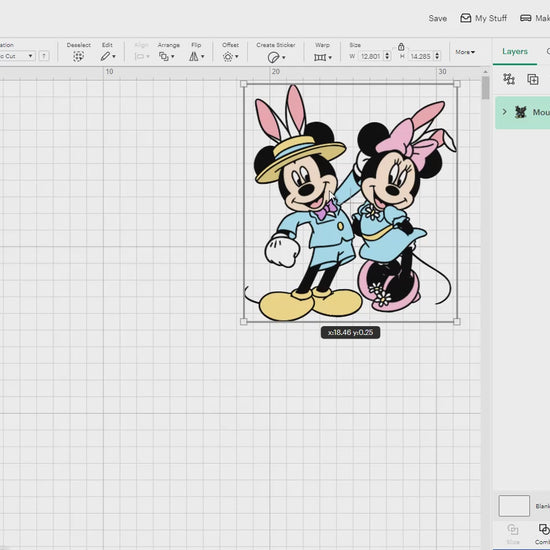Open the Warp dropdown arrow
This screenshot has width=550, height=550.
330,58
